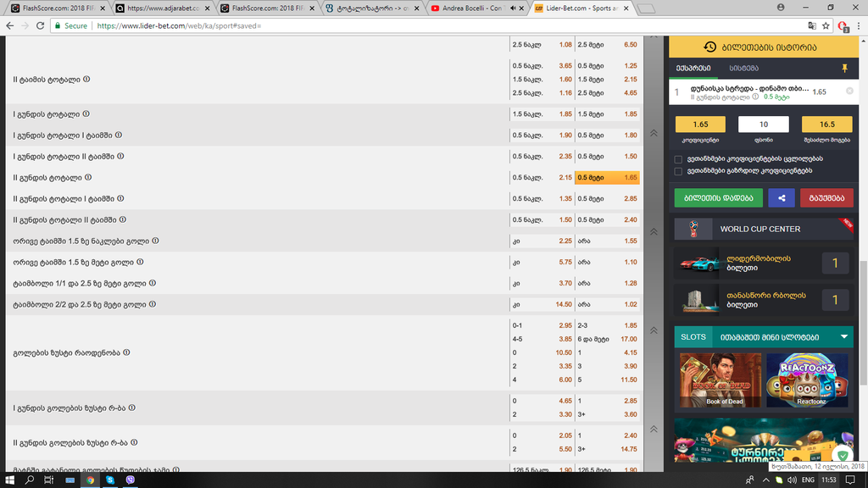Select 0.5 ნაკლ. 2.15 in II გუნდის ტოტალი
Viewport: 868px width, 488px height.
542,178
